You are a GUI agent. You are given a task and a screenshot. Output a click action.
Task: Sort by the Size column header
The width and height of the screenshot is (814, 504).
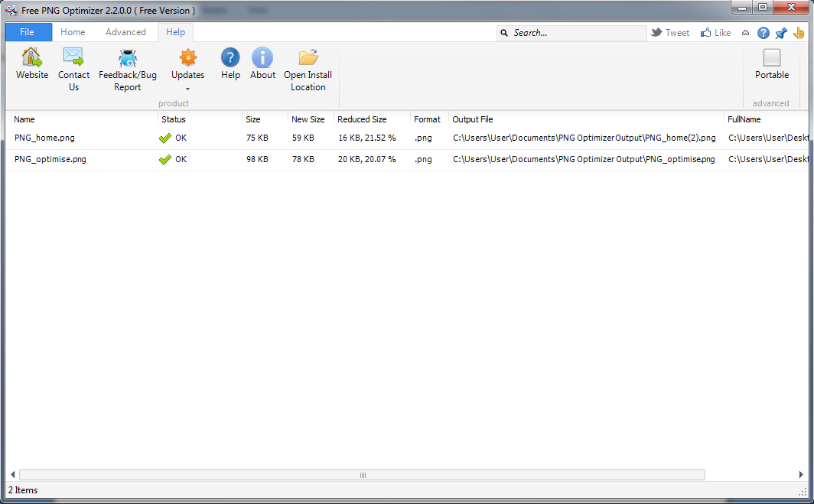(265, 119)
